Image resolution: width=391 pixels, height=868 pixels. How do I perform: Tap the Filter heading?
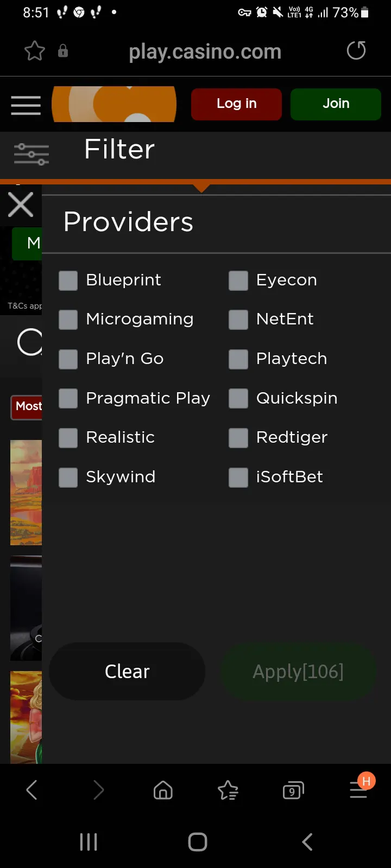pyautogui.click(x=119, y=149)
